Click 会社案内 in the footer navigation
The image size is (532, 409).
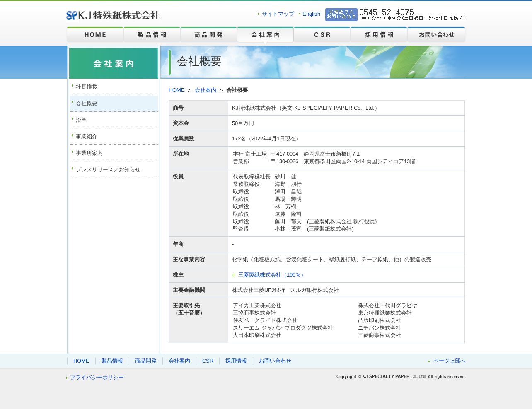[179, 361]
